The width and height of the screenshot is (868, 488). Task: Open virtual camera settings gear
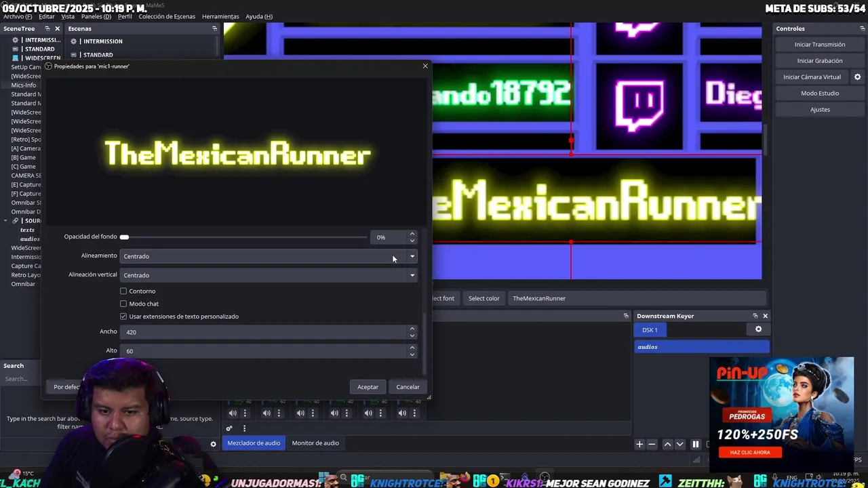tap(857, 77)
